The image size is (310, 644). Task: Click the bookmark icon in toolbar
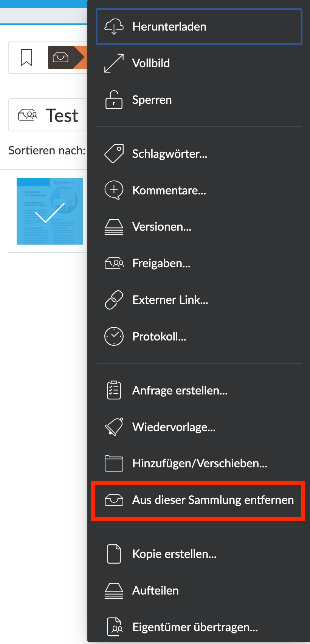tap(26, 57)
